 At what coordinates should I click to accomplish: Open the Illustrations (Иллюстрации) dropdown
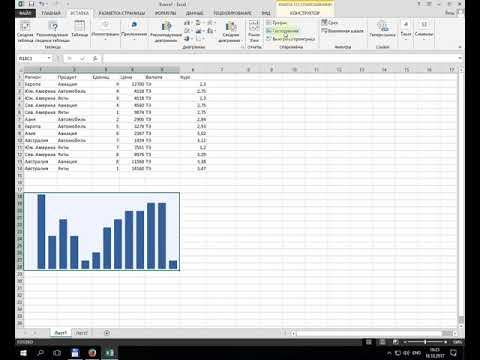tap(105, 30)
